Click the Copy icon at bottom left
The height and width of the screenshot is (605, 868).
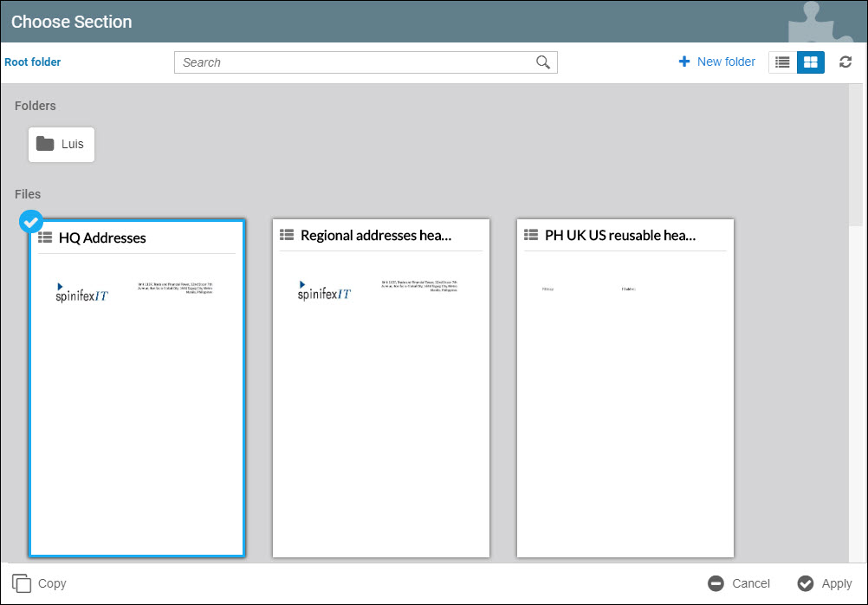click(x=23, y=584)
